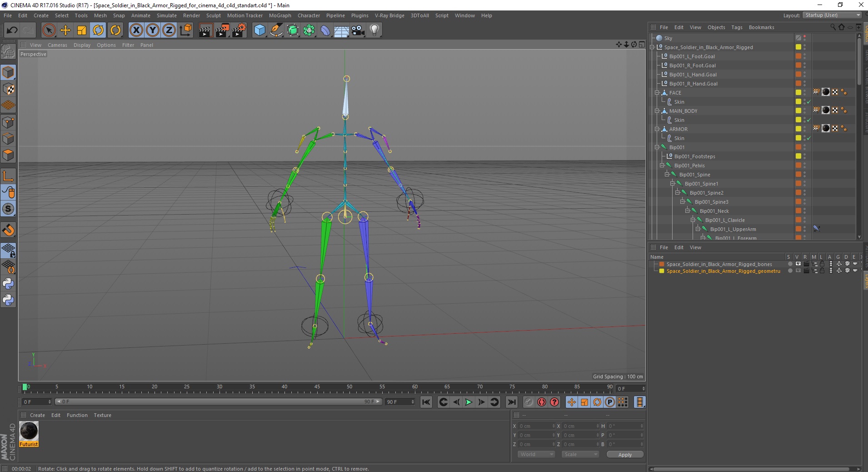Select the Futurist material thumbnail

pos(29,431)
